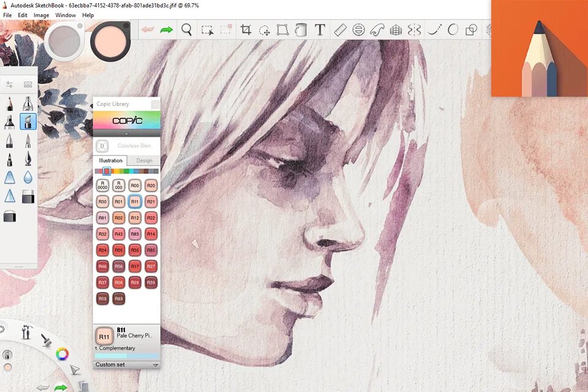Pick the R20 Copic swatch
The height and width of the screenshot is (392, 588).
coord(151,186)
